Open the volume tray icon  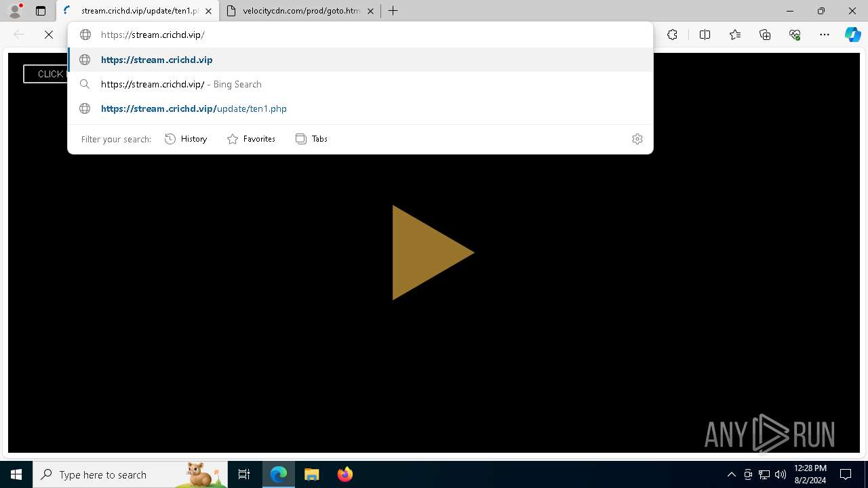pos(780,474)
